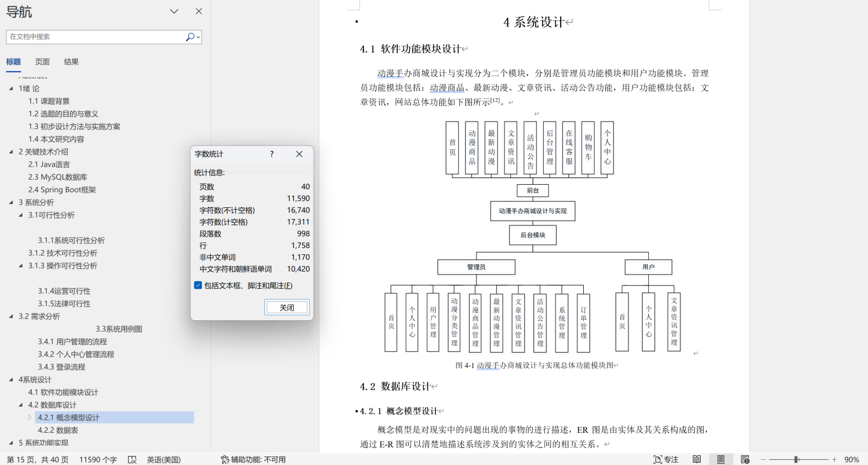Switch to the 页面 tab in navigation
868x465 pixels.
(42, 62)
